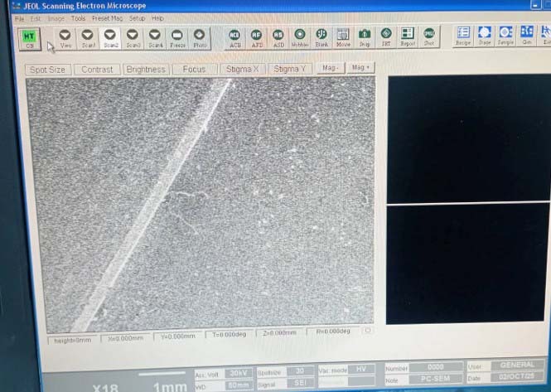Image resolution: width=551 pixels, height=392 pixels.
Task: Select the View scan mode icon
Action: coord(65,38)
